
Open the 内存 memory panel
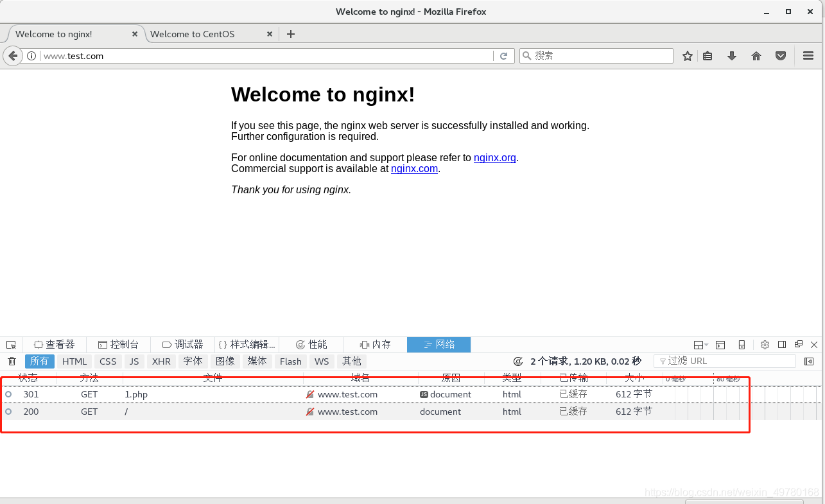point(376,345)
